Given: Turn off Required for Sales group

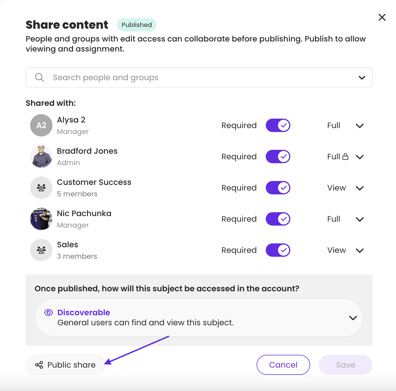Looking at the screenshot, I should [x=278, y=250].
